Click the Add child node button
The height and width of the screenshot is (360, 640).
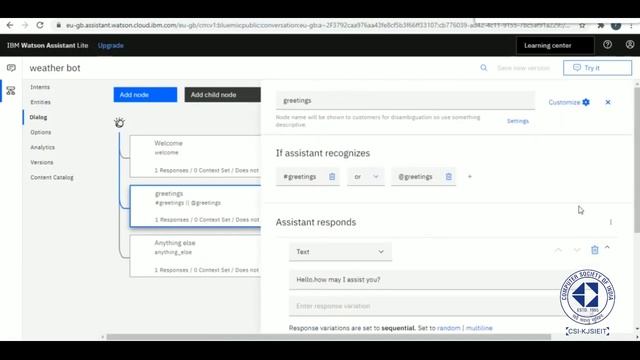222,95
